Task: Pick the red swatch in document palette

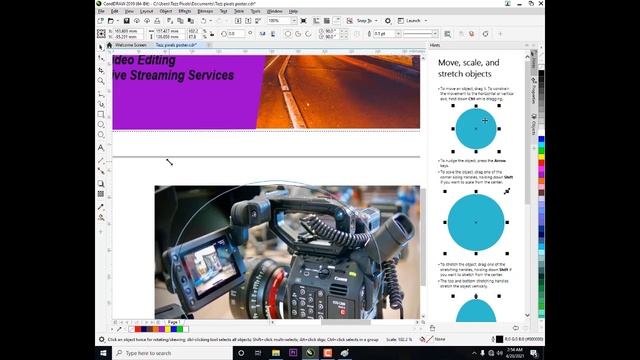Action: point(138,329)
